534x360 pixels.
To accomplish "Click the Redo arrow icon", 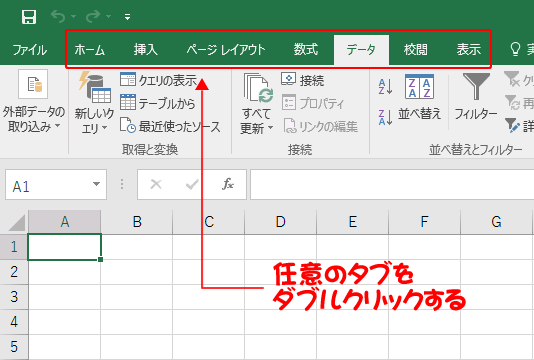I will 93,16.
